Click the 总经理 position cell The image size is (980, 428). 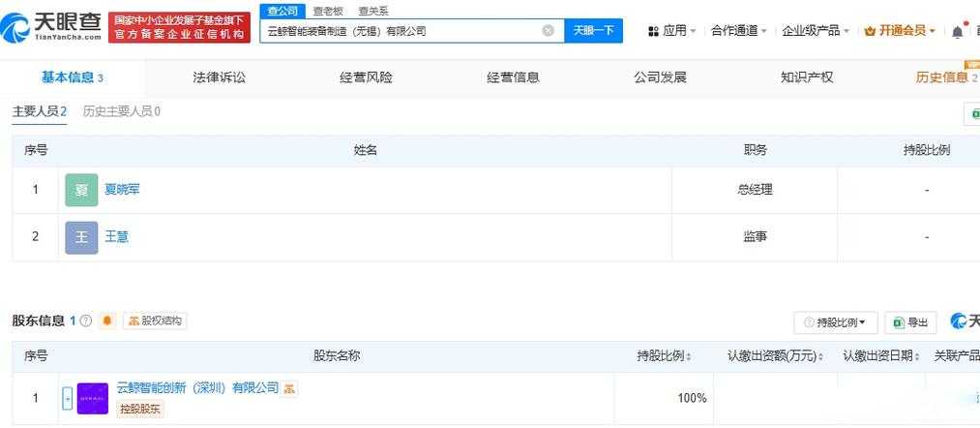[755, 189]
